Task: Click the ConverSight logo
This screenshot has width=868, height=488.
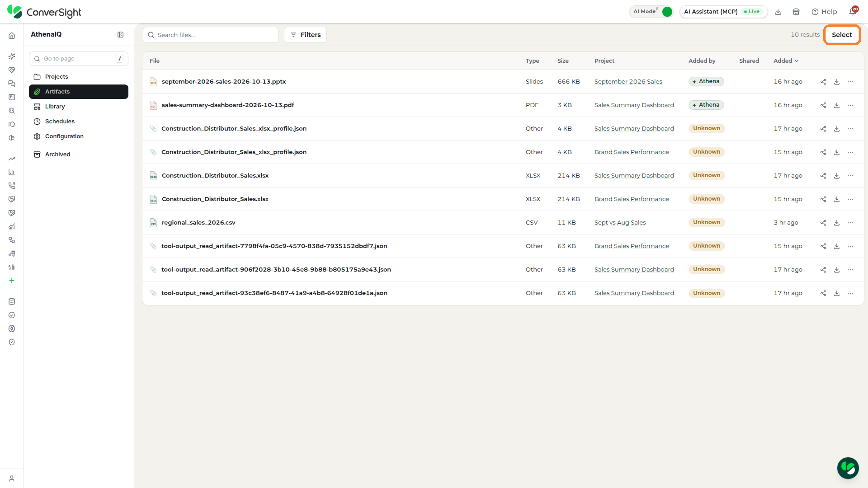Action: click(x=44, y=12)
